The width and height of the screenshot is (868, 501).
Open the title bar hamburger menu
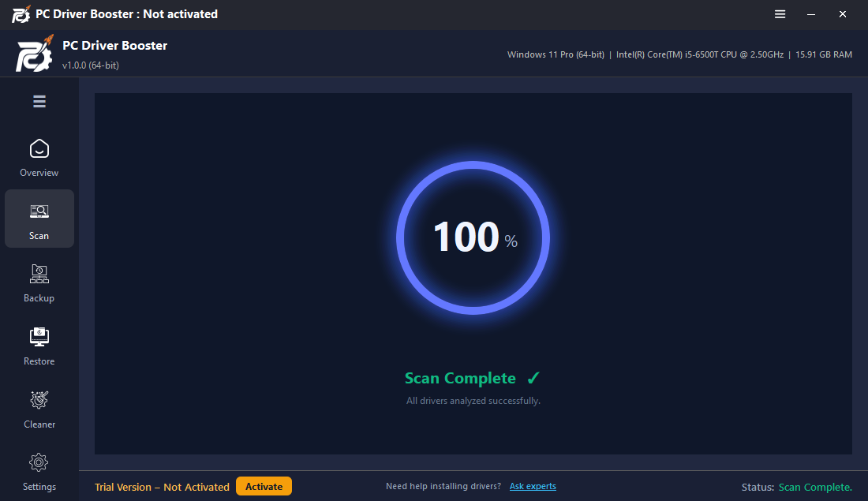point(780,14)
